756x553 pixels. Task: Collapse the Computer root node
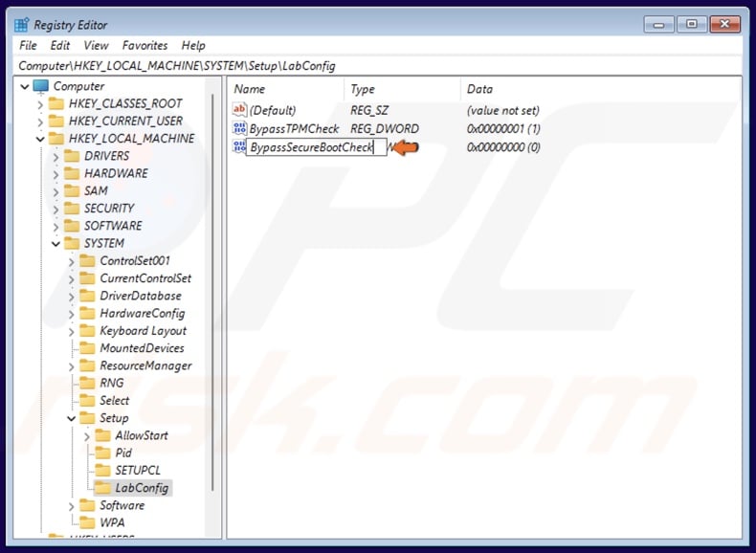click(x=25, y=87)
